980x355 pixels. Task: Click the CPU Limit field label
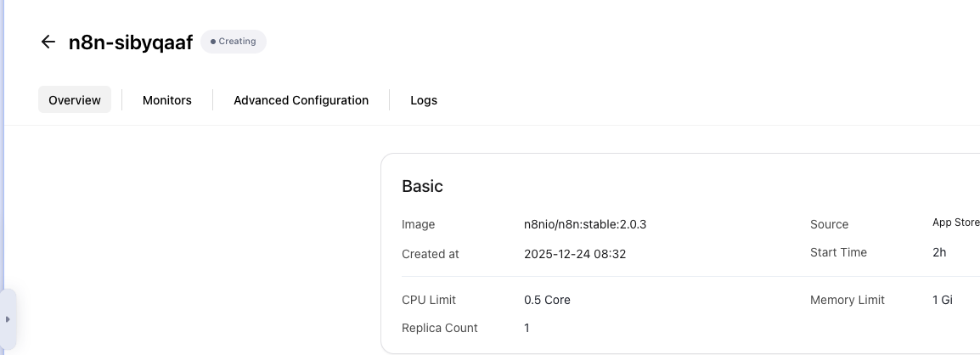point(429,300)
